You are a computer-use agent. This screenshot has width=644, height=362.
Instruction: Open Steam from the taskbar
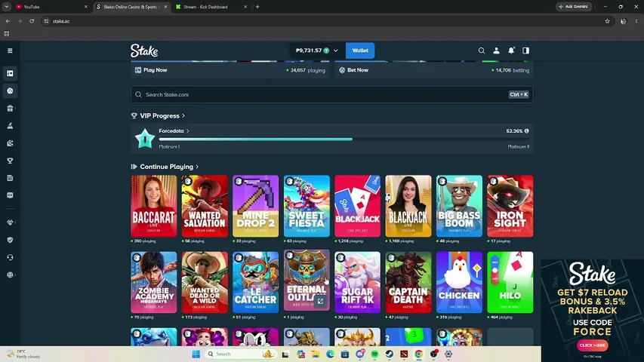(389, 354)
